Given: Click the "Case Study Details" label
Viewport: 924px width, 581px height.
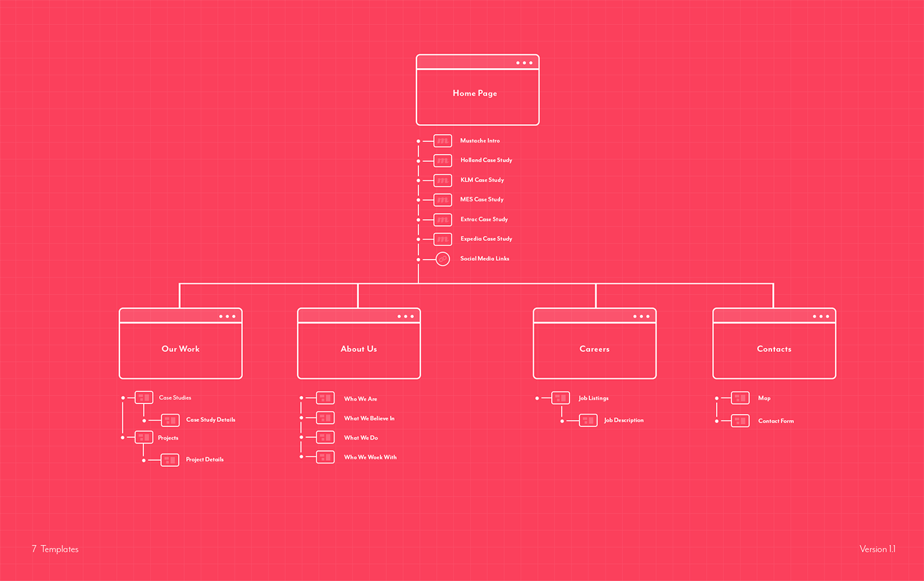Looking at the screenshot, I should point(211,420).
